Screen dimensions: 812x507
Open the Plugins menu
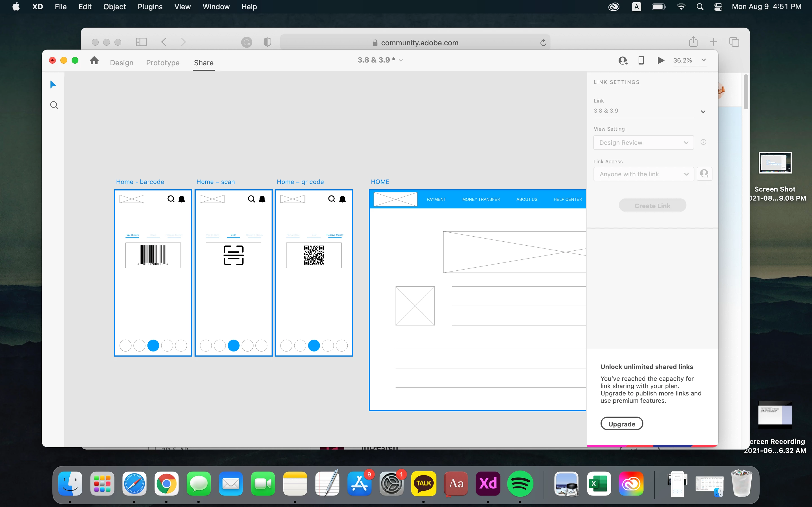click(150, 7)
